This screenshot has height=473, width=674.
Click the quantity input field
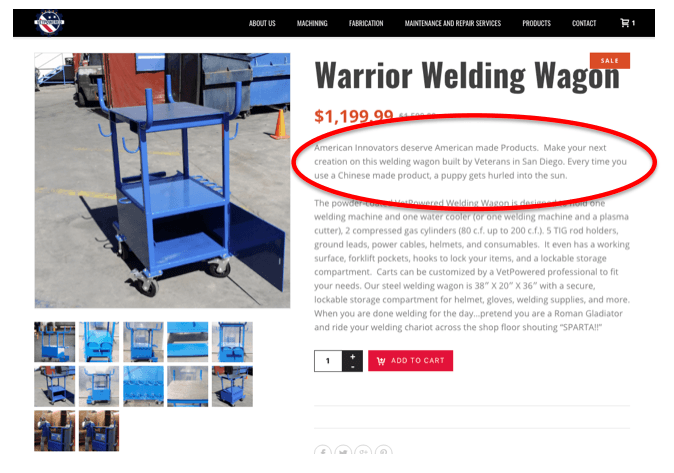[x=328, y=361]
